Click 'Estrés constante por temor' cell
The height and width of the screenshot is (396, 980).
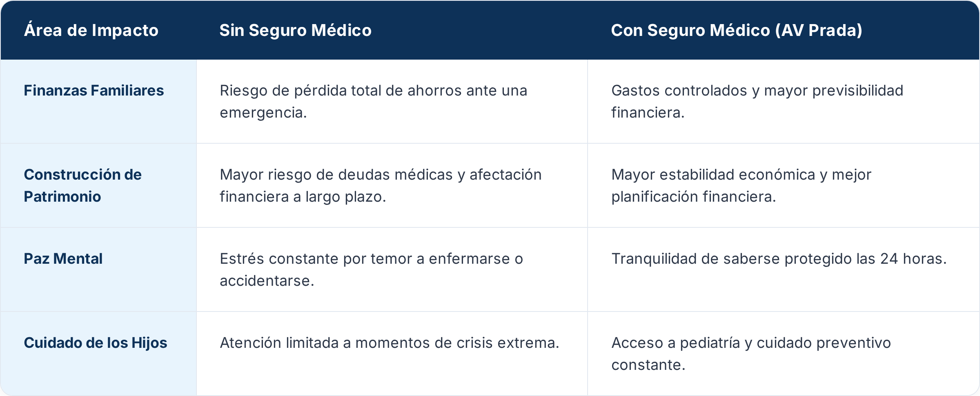[x=371, y=269]
